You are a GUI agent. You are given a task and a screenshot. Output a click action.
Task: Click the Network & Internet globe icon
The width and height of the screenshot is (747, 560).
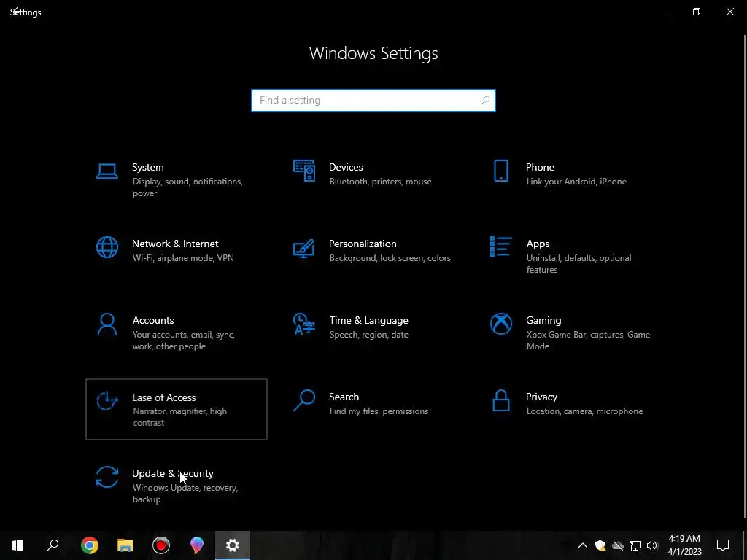(x=107, y=247)
